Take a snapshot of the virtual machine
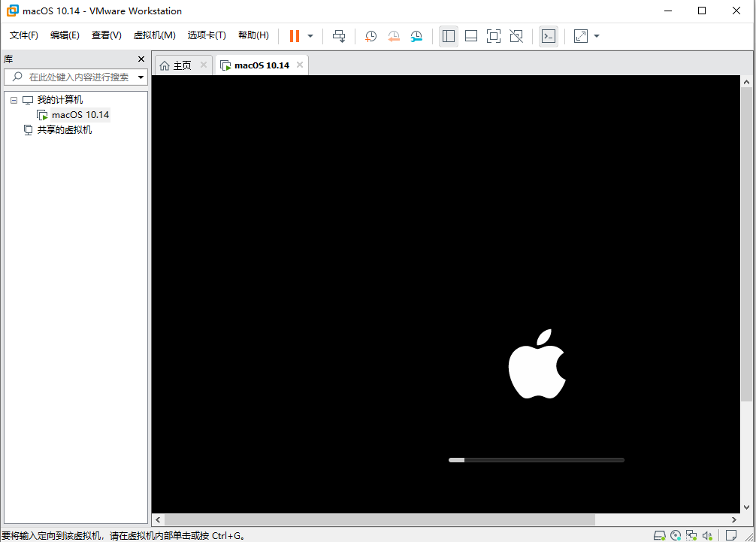This screenshot has height=542, width=756. (x=370, y=36)
